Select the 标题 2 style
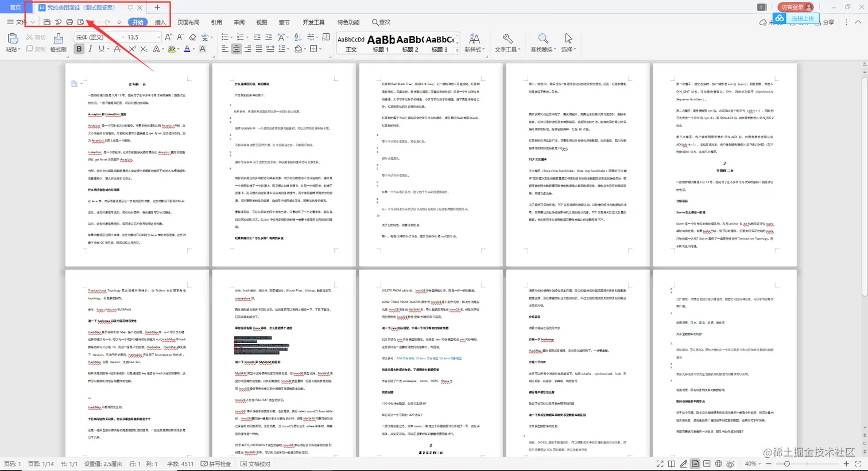This screenshot has width=868, height=471. [410, 44]
